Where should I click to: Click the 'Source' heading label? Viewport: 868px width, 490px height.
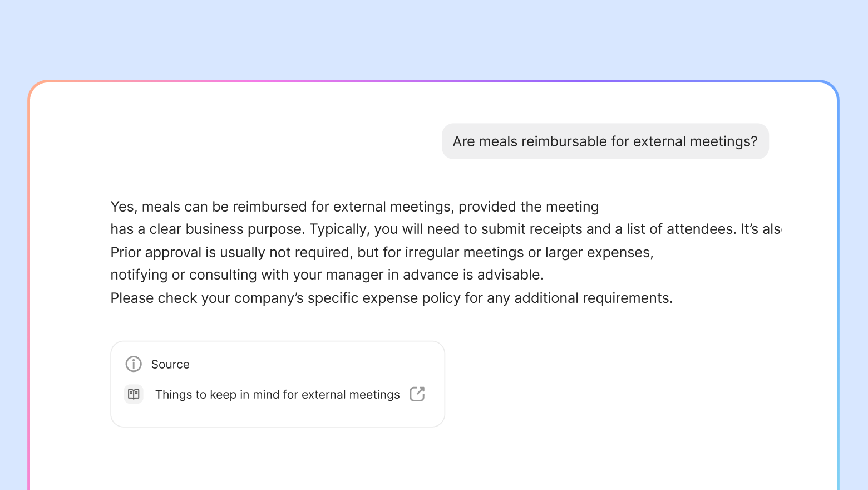tap(170, 364)
